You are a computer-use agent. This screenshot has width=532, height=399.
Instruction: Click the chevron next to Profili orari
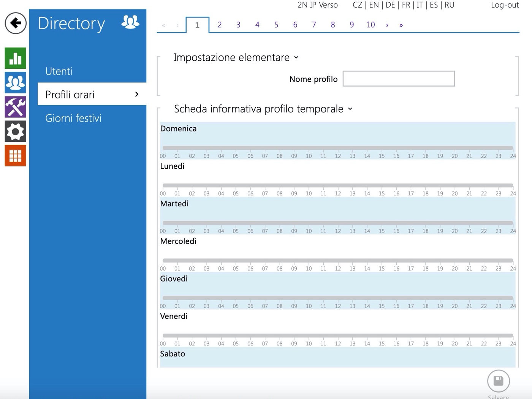[x=137, y=94]
